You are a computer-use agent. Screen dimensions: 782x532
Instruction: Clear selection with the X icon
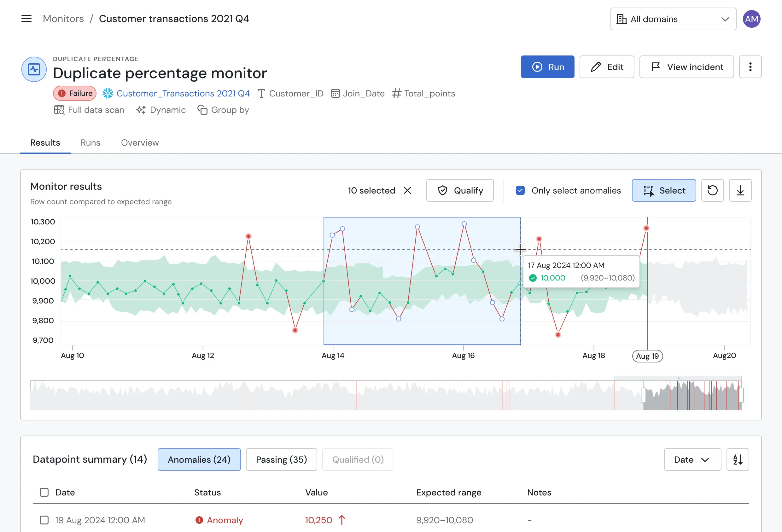coord(407,190)
